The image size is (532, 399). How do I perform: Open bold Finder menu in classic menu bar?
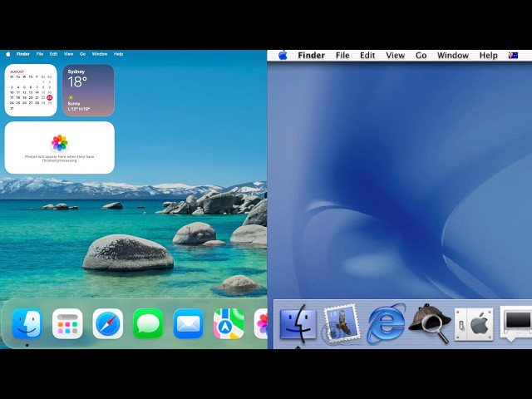click(311, 56)
